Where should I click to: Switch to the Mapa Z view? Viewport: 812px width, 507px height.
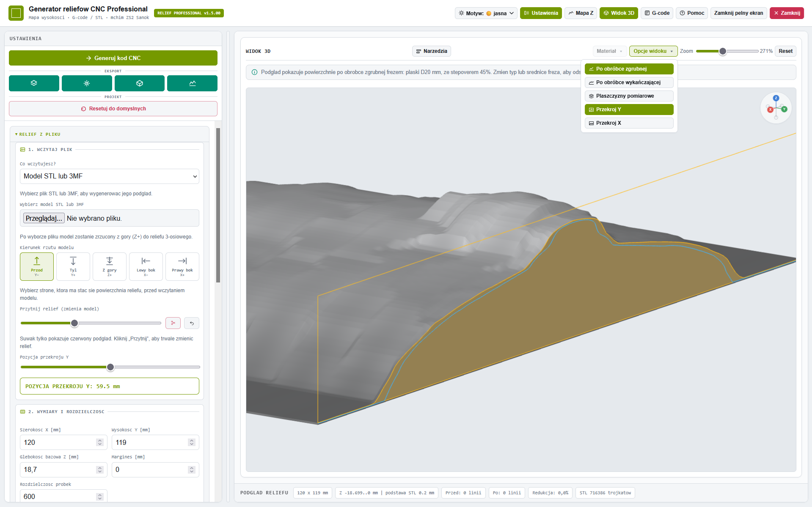581,13
